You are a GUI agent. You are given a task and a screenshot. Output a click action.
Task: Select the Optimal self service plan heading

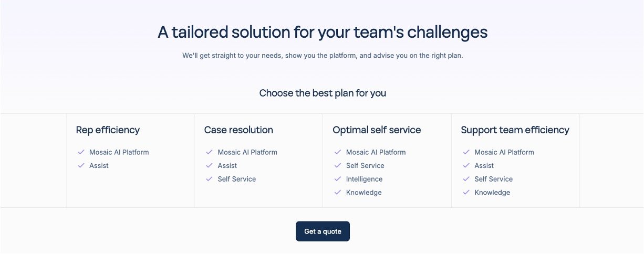tap(377, 130)
